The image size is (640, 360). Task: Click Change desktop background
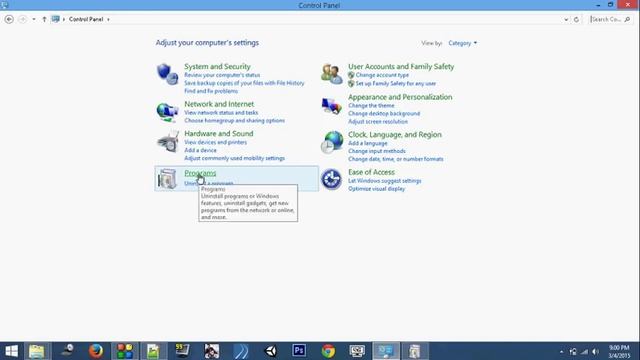tap(384, 113)
